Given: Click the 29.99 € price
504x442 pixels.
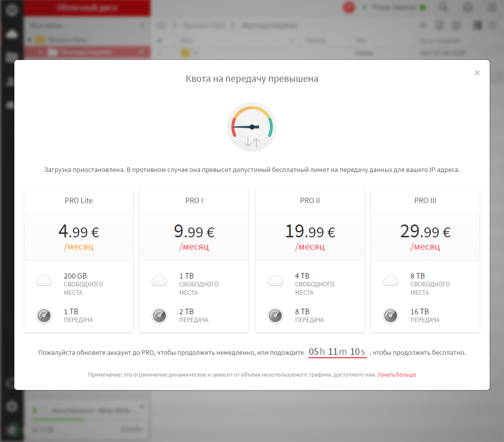Looking at the screenshot, I should click(425, 231).
